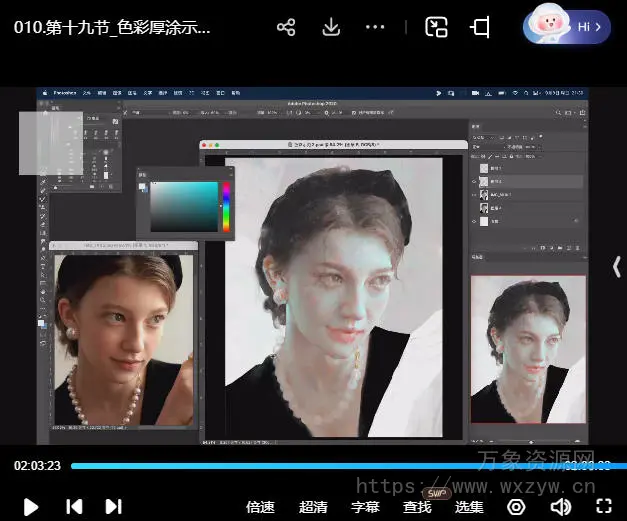Open the 超清 video quality selector
This screenshot has height=521, width=627.
pyautogui.click(x=313, y=507)
